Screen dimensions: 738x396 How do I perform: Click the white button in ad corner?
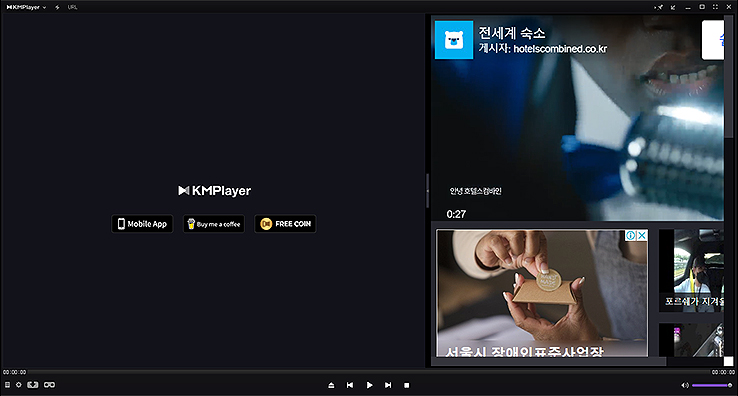click(x=713, y=40)
